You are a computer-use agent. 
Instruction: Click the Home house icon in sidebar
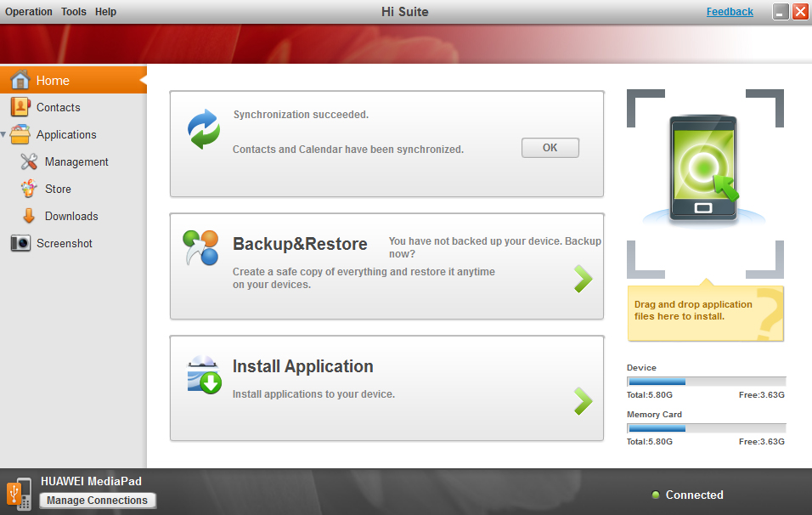[20, 81]
